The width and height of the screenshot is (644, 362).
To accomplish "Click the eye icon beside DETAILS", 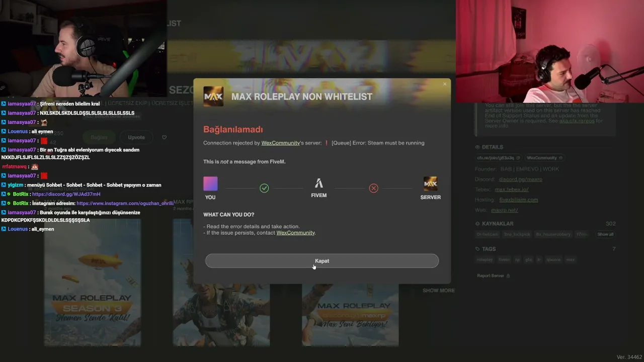I will (477, 147).
